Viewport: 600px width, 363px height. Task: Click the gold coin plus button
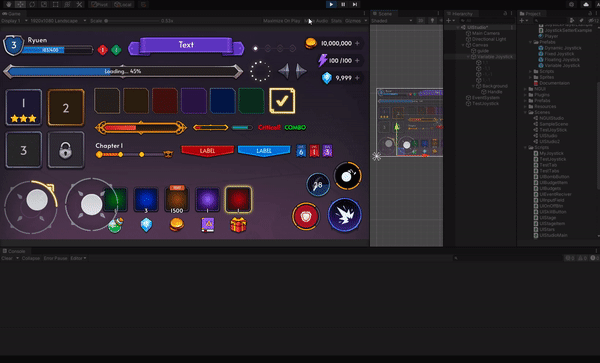(x=357, y=44)
